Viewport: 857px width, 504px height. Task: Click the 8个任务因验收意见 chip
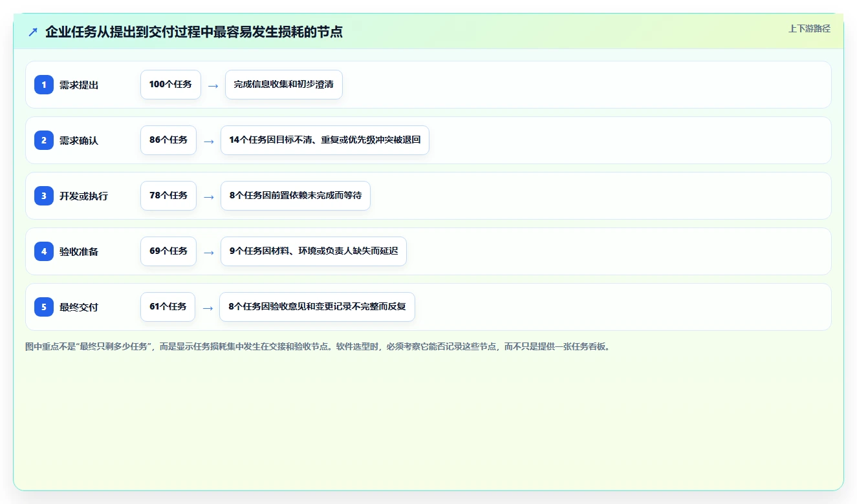coord(318,307)
